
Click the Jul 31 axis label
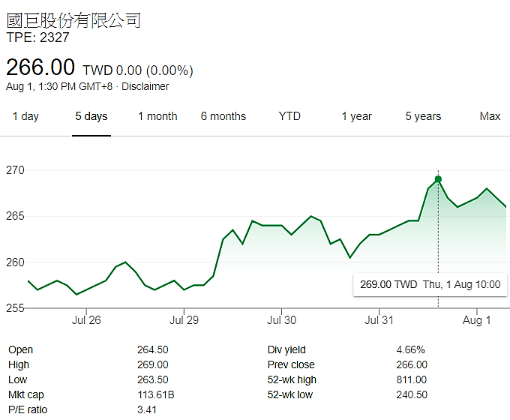pyautogui.click(x=379, y=320)
